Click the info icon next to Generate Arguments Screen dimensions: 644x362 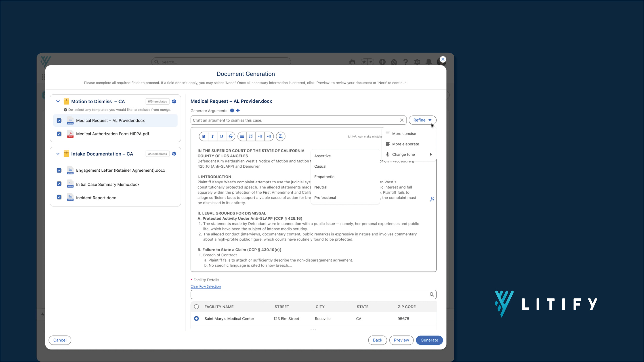pyautogui.click(x=232, y=110)
